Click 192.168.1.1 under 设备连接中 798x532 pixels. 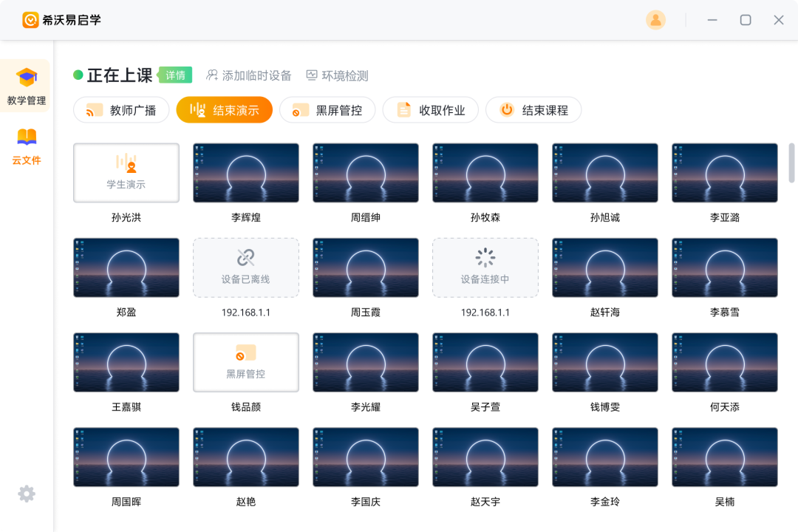[485, 312]
